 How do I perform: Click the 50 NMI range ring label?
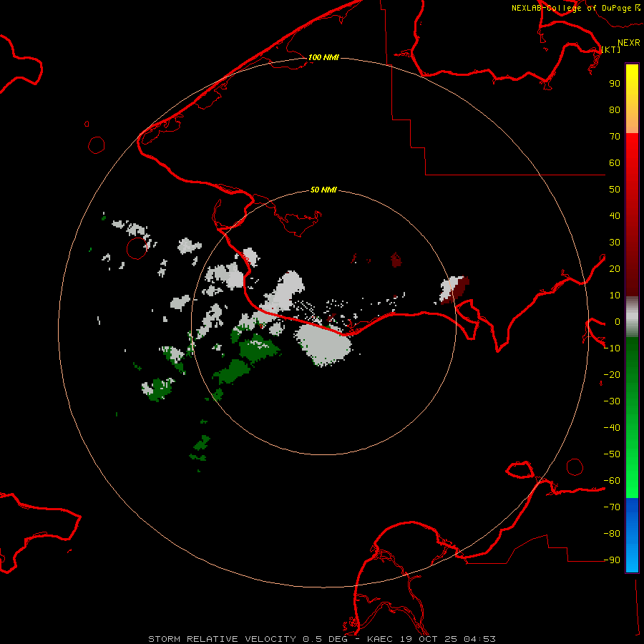tap(323, 190)
